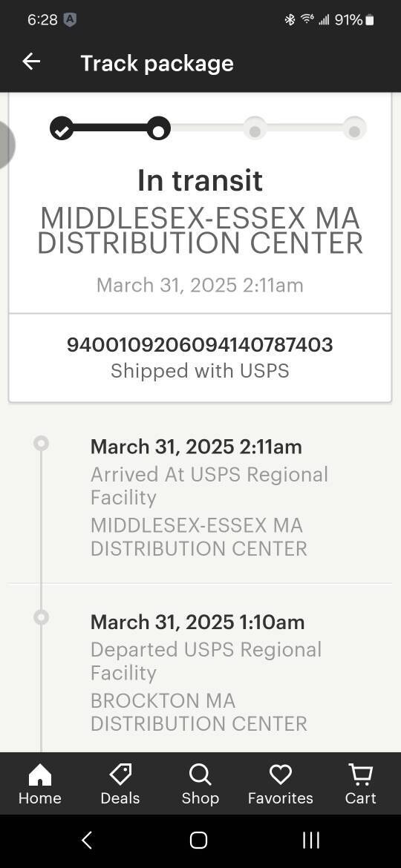Tap the Shipped with USPS text
The image size is (401, 868).
[200, 370]
